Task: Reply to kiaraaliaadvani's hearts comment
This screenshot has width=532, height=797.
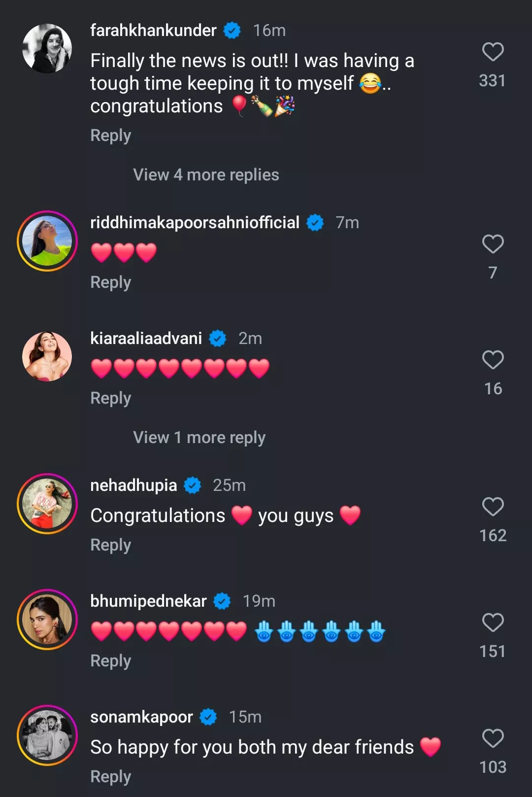Action: click(x=111, y=398)
